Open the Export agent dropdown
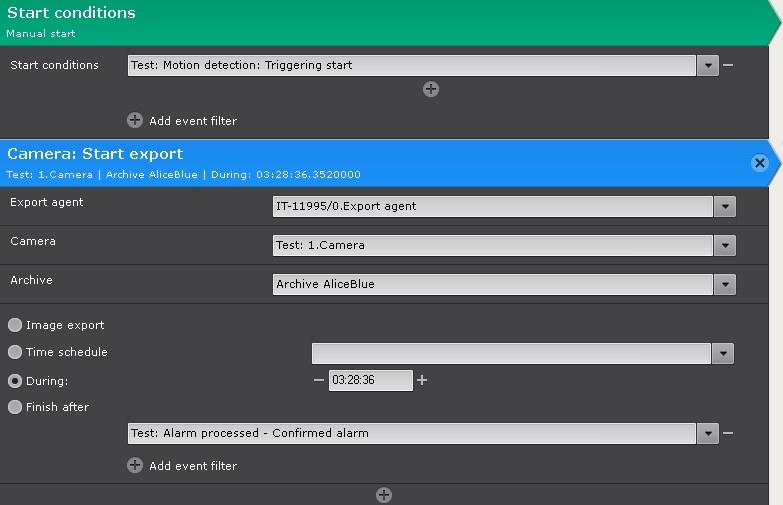 tap(725, 206)
